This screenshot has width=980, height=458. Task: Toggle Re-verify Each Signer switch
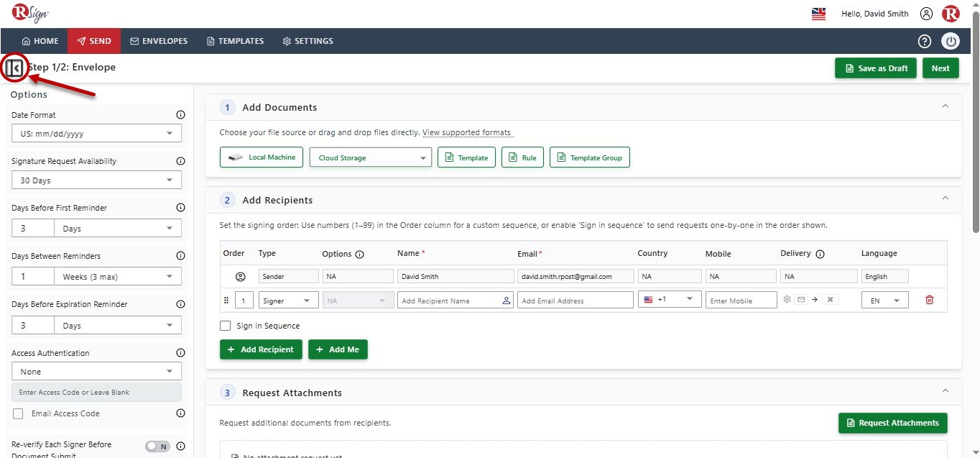(157, 446)
